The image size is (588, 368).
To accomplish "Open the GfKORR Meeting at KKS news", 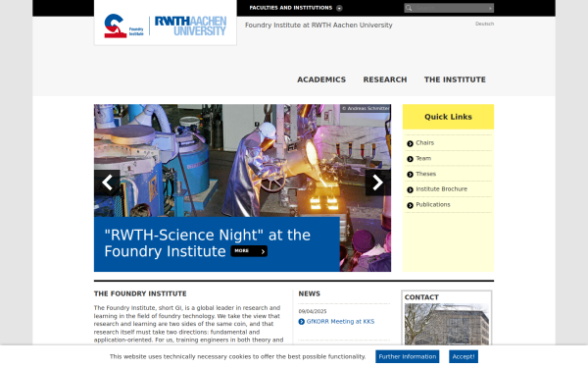I will point(340,322).
